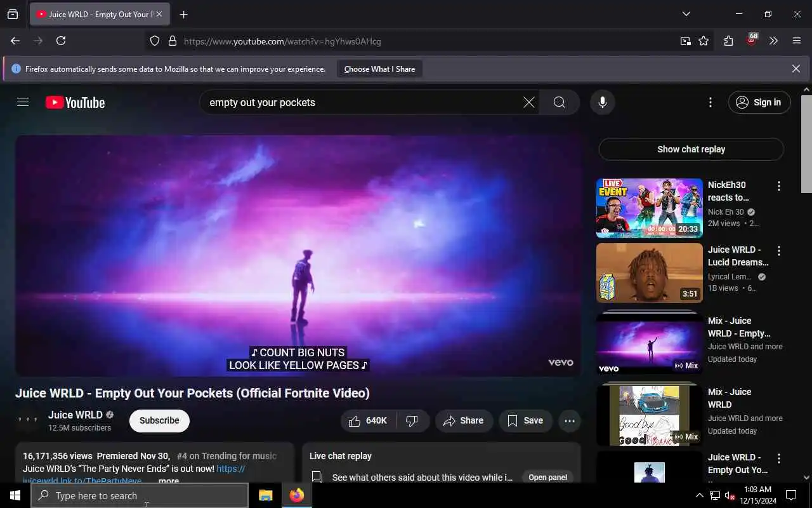Save the video to a playlist
This screenshot has width=812, height=508.
click(x=525, y=420)
